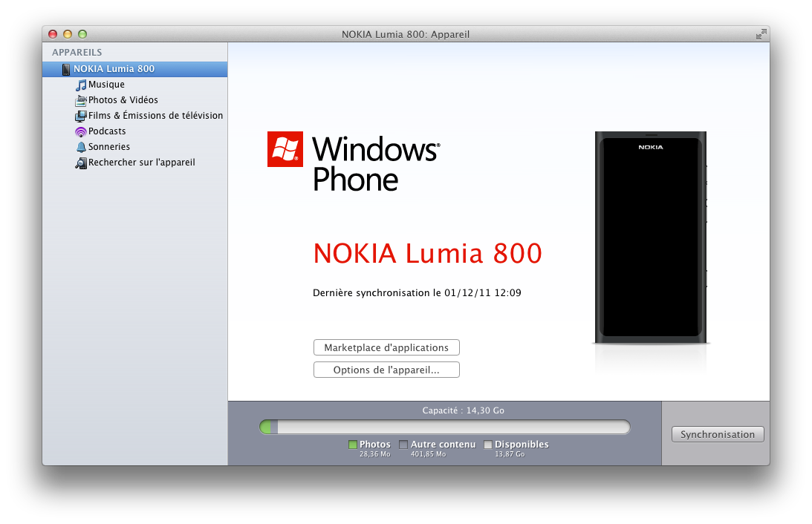
Task: Click the phone icon beside NOKIA Lumia 800
Action: coord(66,69)
